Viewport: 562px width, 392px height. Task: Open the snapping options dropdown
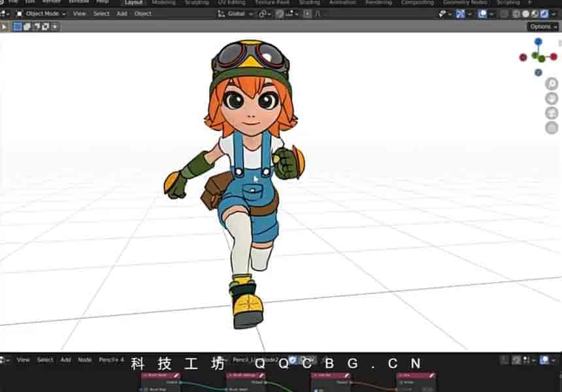[291, 14]
